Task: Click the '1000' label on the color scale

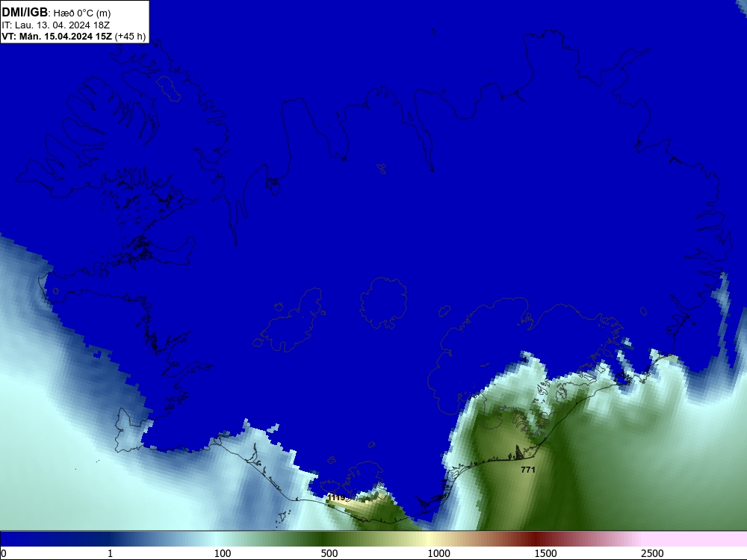Action: coord(438,553)
